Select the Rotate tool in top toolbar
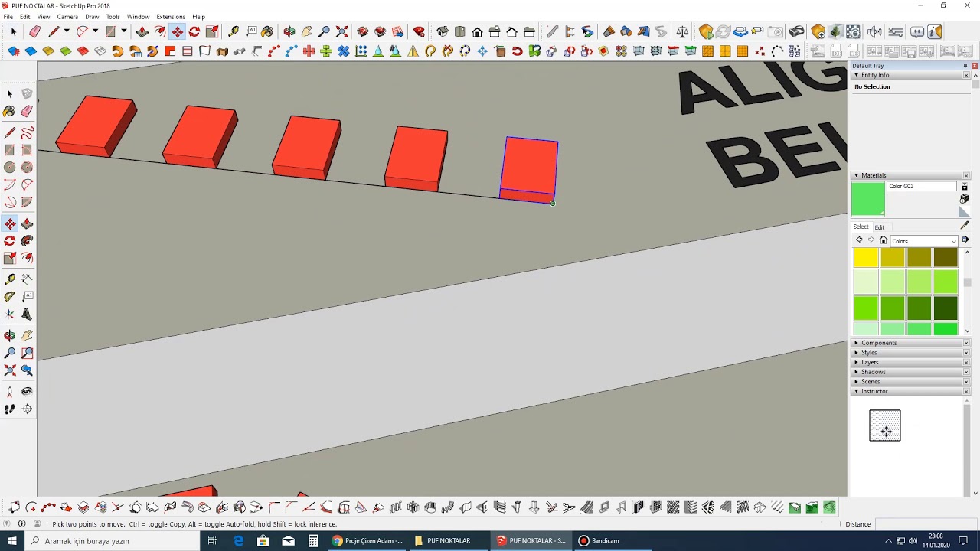This screenshot has width=980, height=551. tap(194, 31)
